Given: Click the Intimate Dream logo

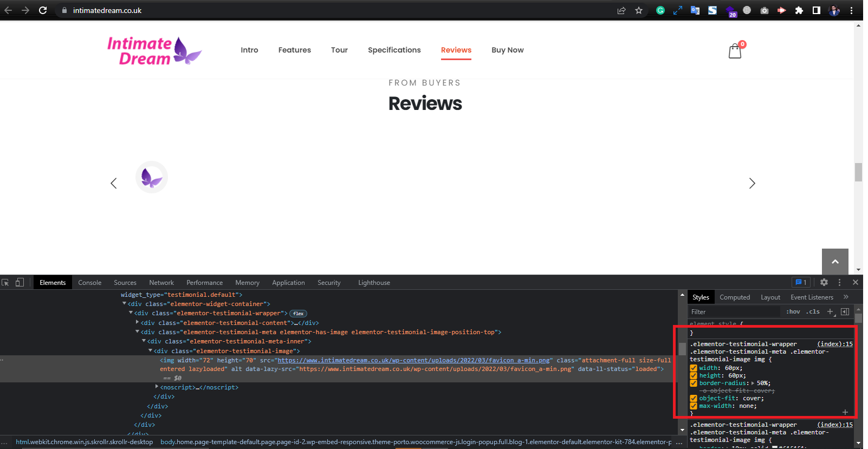Looking at the screenshot, I should 154,51.
